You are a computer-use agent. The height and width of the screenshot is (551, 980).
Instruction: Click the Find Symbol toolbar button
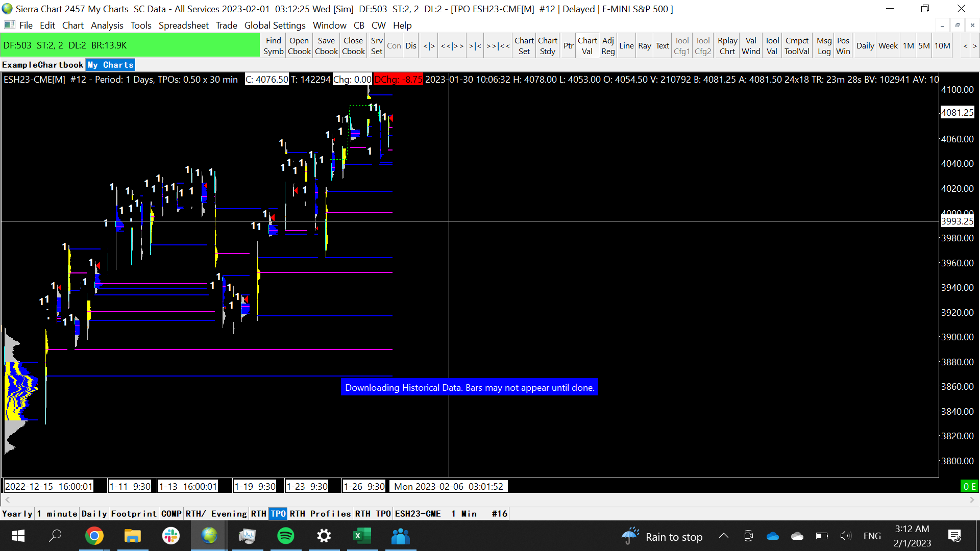coord(273,46)
